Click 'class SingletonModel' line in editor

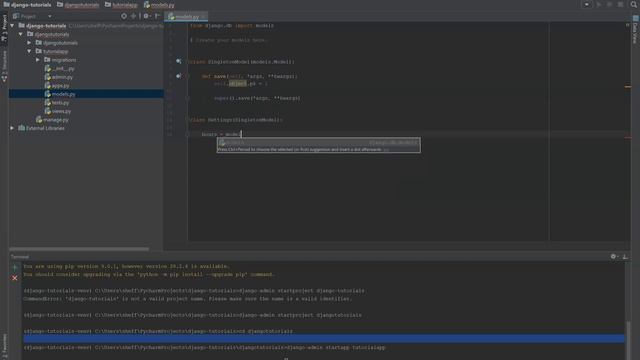242,62
